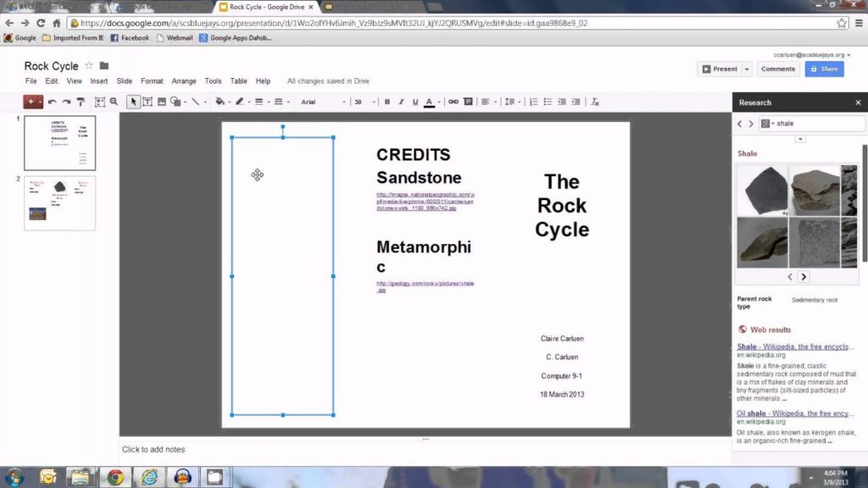Select the arrow selection tool
The width and height of the screenshot is (868, 488).
pyautogui.click(x=132, y=101)
